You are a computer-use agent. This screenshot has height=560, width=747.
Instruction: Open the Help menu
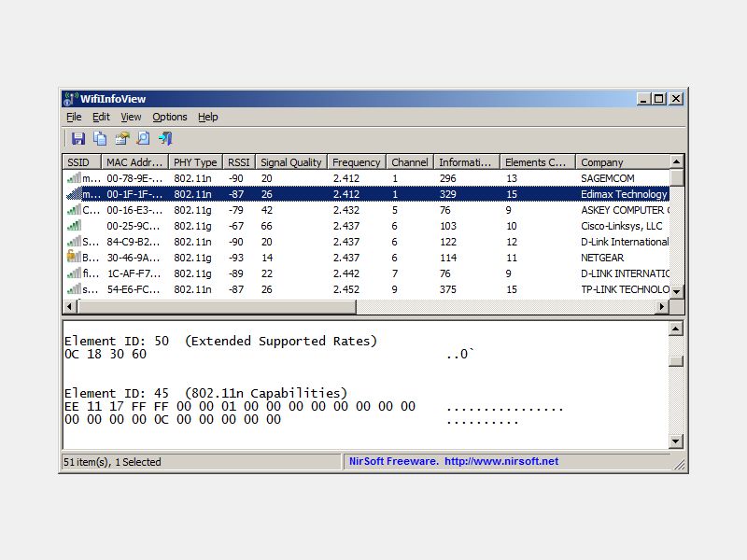tap(207, 117)
